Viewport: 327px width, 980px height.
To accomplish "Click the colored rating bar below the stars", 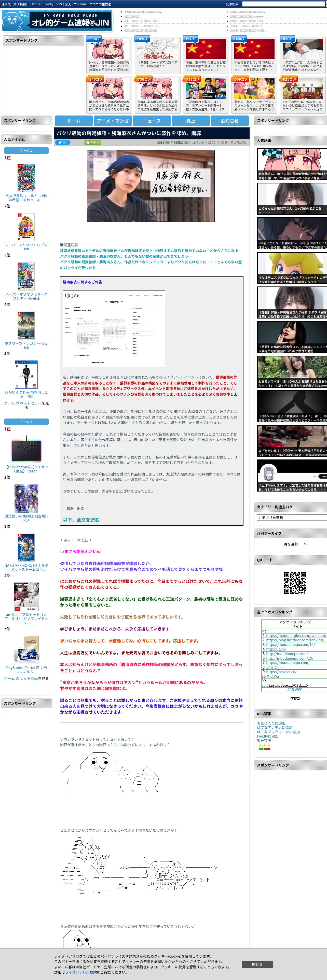I will coord(264,749).
